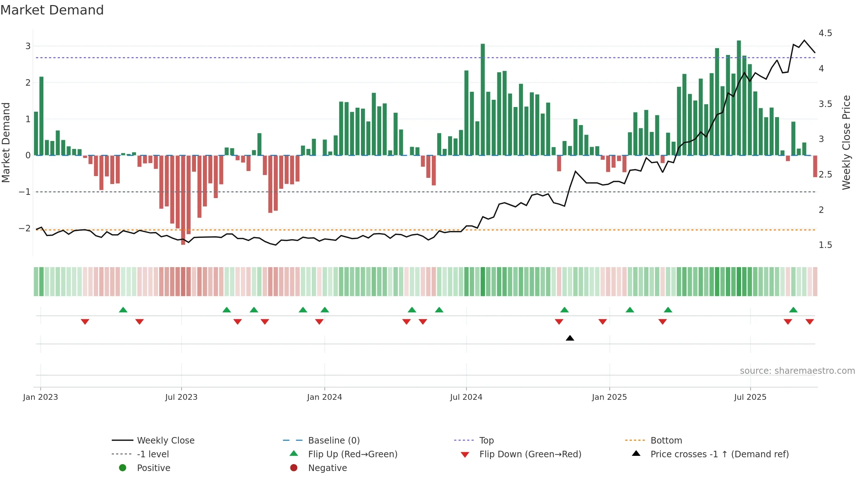The width and height of the screenshot is (868, 488).
Task: Toggle the -1 level legend entry
Action: (140, 454)
